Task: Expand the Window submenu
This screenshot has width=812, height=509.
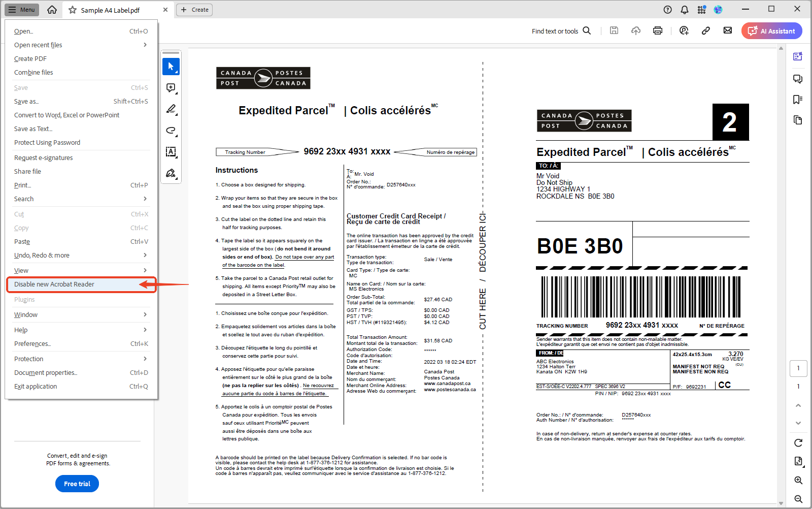Action: tap(81, 315)
